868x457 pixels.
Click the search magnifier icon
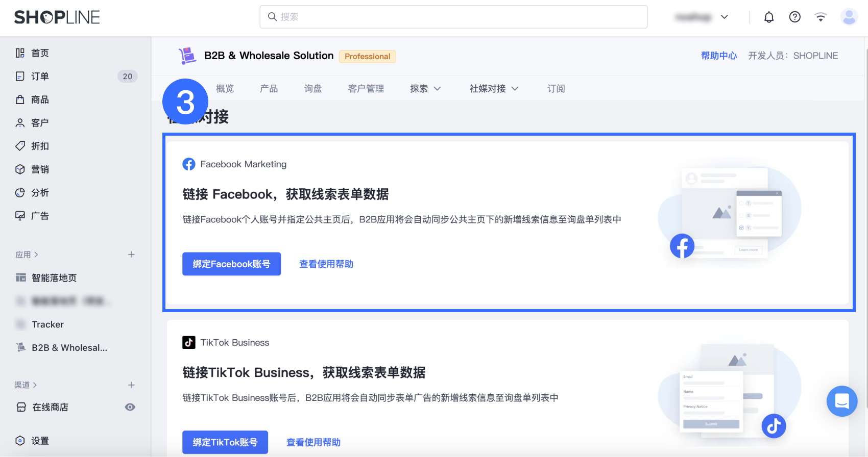[x=273, y=17]
